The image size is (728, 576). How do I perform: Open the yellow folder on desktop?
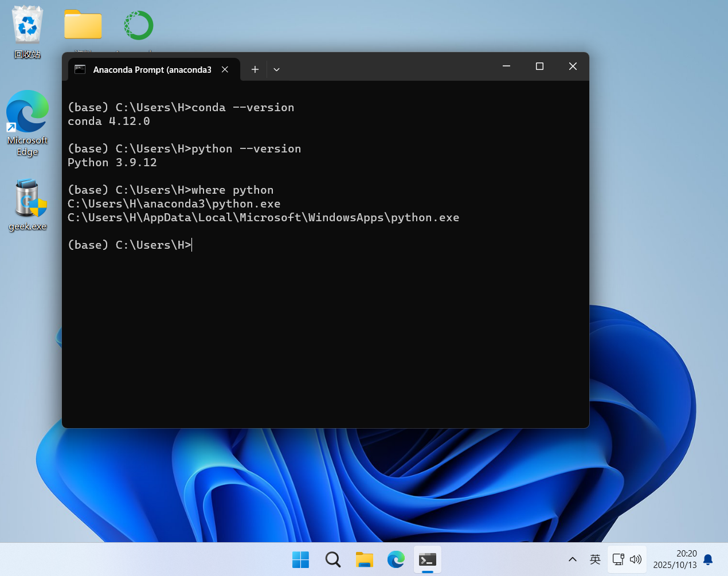[83, 25]
